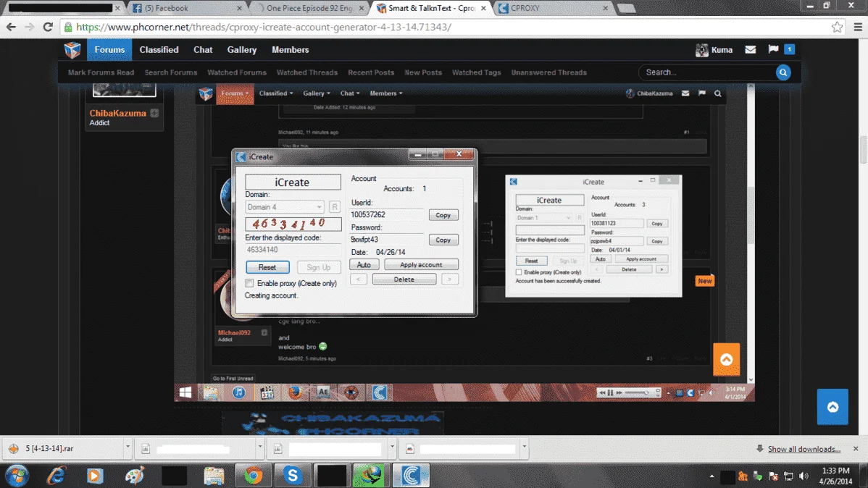Viewport: 868px width, 488px height.
Task: Click the Reset button in iCreate
Action: pyautogui.click(x=267, y=267)
